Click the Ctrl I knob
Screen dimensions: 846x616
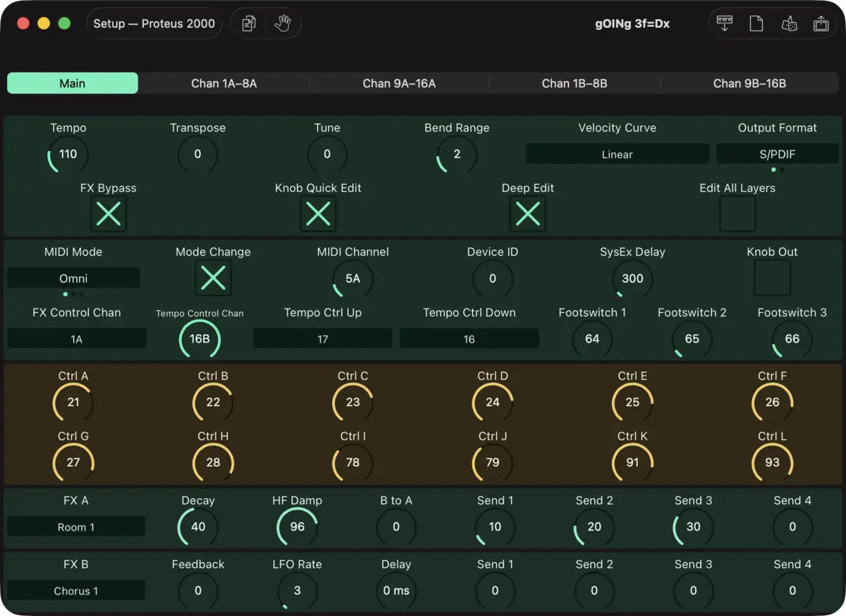(x=352, y=463)
